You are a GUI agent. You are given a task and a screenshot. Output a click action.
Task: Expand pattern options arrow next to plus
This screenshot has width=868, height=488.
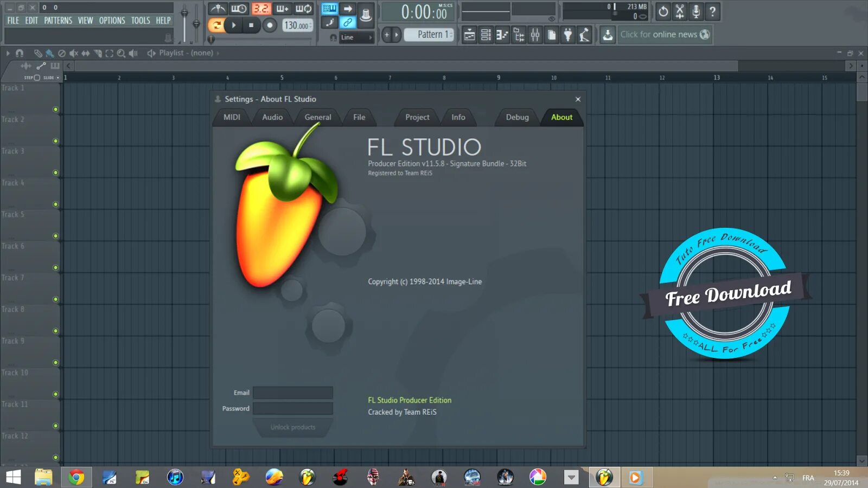click(x=397, y=35)
